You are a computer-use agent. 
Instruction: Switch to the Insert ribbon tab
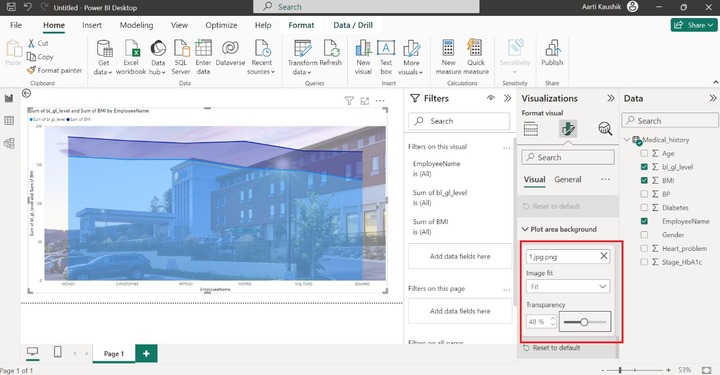(92, 25)
